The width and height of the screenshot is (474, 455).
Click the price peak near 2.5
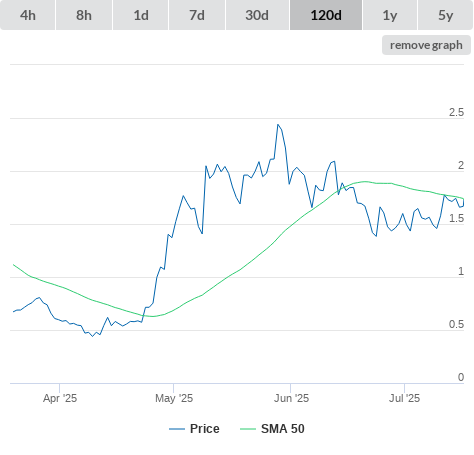click(278, 125)
